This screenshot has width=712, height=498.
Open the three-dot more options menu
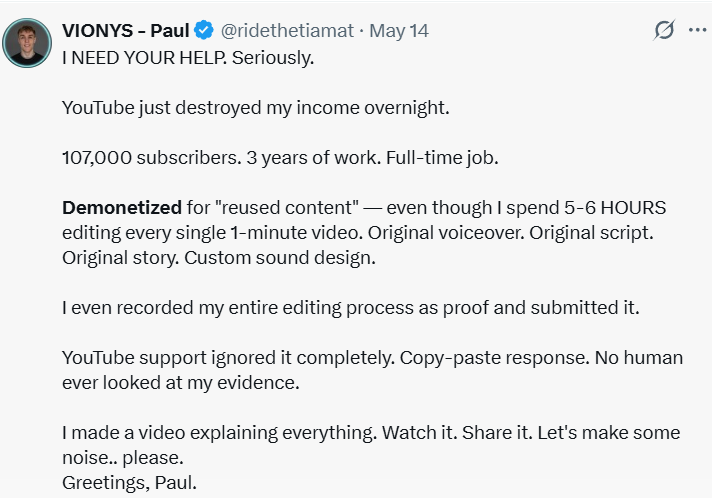click(697, 30)
